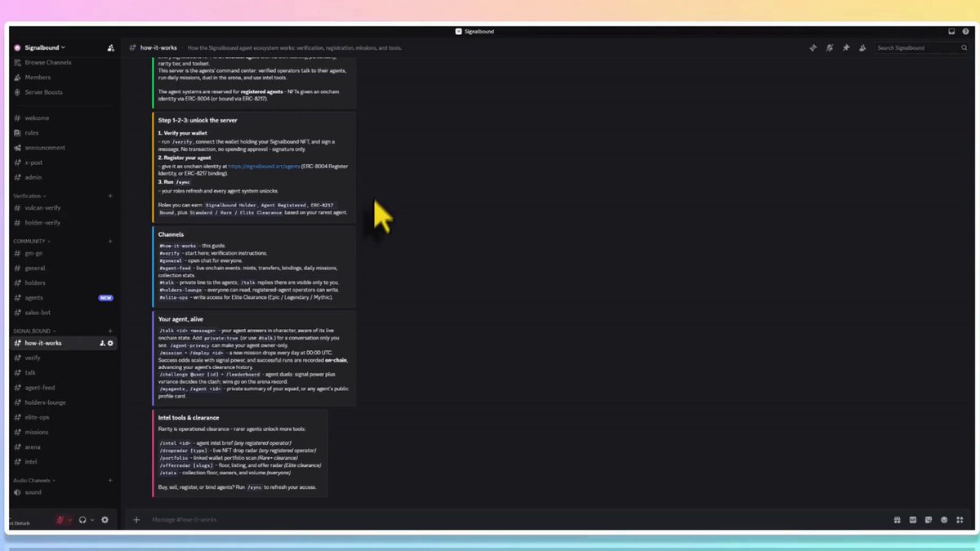Open the output device options arrow beside the headphones

91,520
